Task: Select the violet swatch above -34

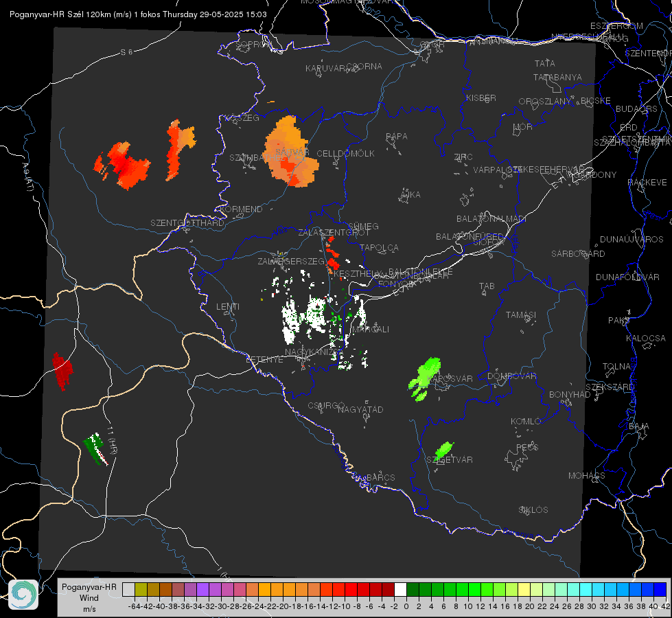Action: tap(202, 589)
